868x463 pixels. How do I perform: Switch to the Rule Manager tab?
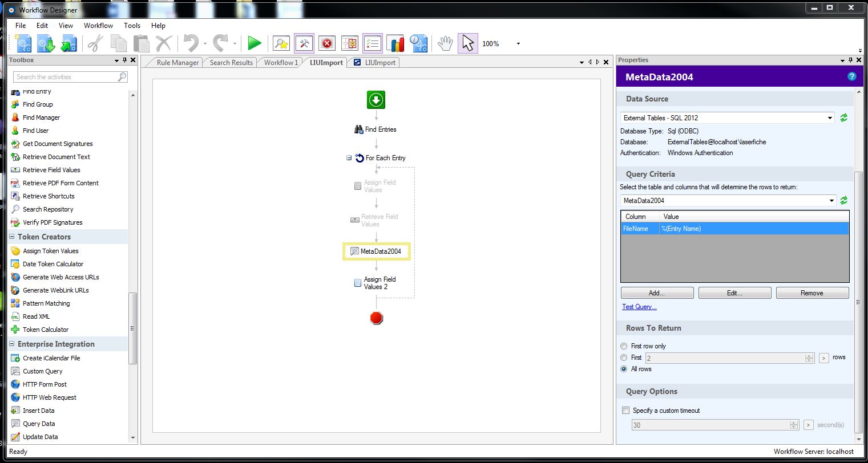[177, 63]
